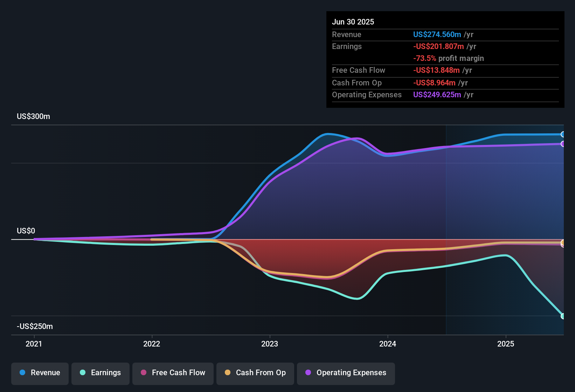Click the Operating Expenses legend button
The image size is (575, 392).
coord(346,373)
